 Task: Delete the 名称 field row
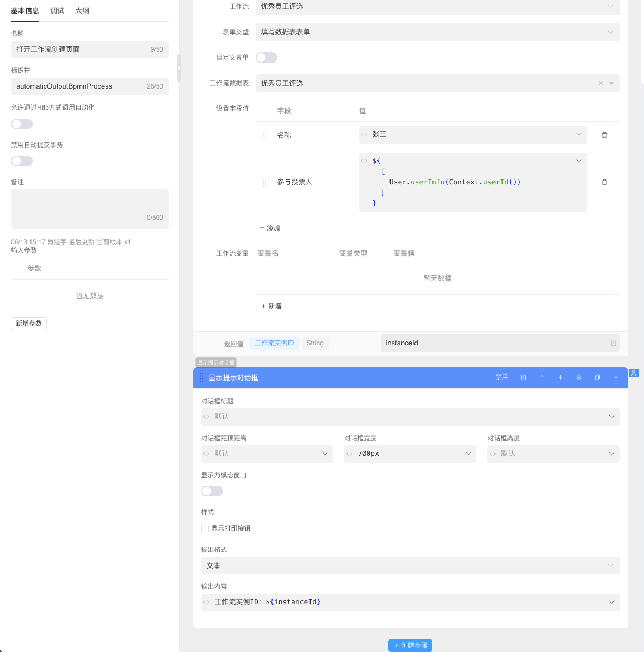click(604, 135)
